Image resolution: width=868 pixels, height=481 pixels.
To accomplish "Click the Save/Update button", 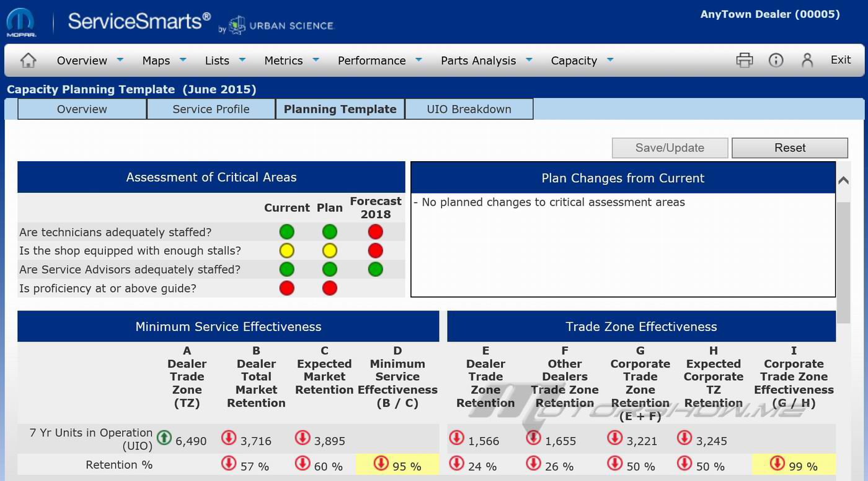I will point(670,148).
